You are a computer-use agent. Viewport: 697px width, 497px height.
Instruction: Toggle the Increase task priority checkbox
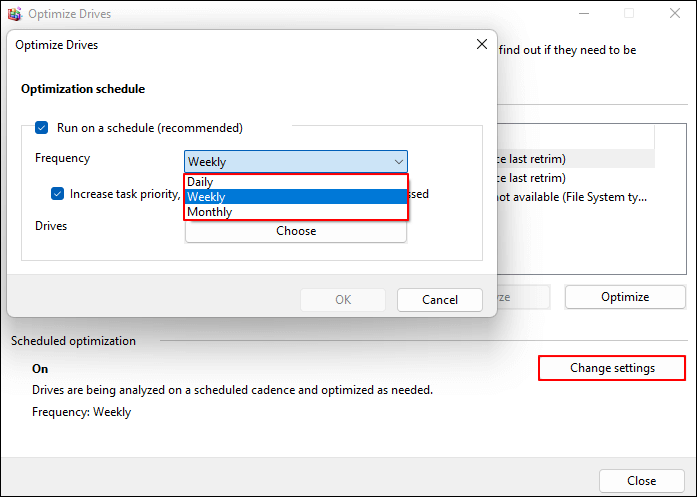coord(60,194)
